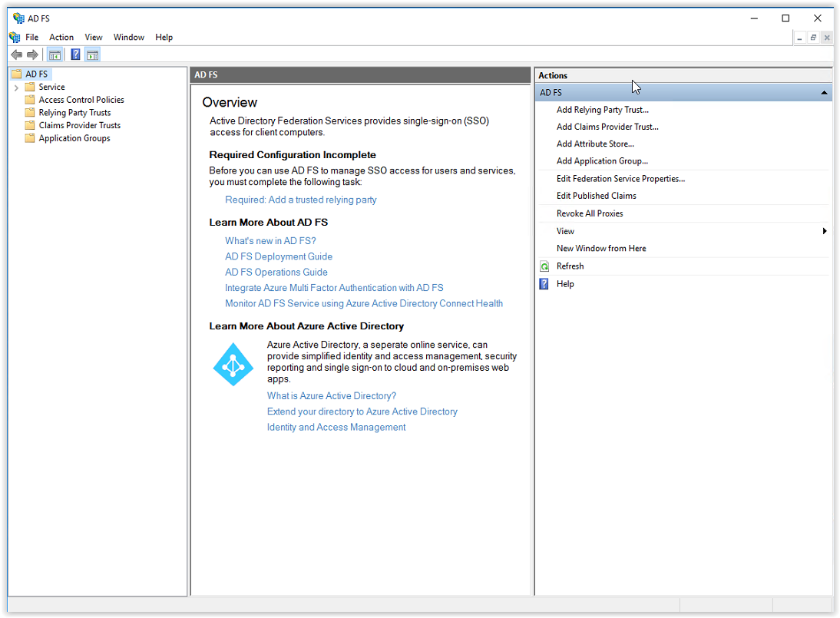Click the Claims Provider Trusts folder icon

30,125
